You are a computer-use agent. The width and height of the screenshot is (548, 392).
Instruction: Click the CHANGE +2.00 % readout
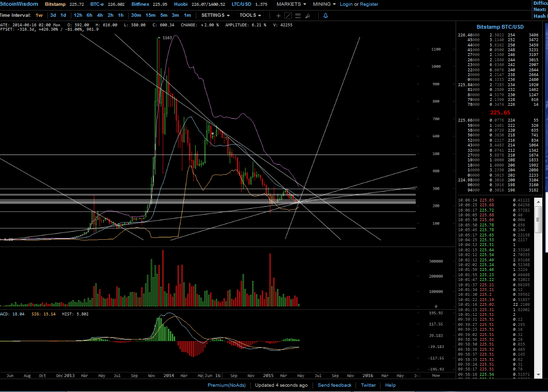(x=200, y=25)
